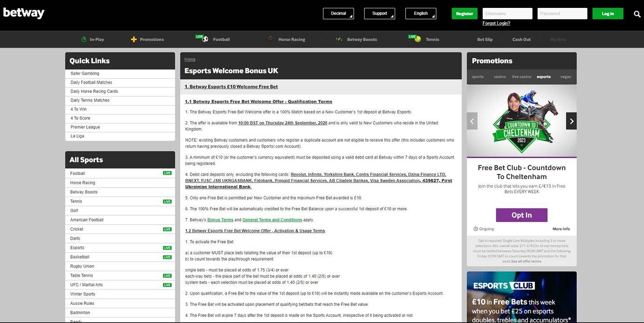Click the Home breadcrumb link

pyautogui.click(x=190, y=60)
